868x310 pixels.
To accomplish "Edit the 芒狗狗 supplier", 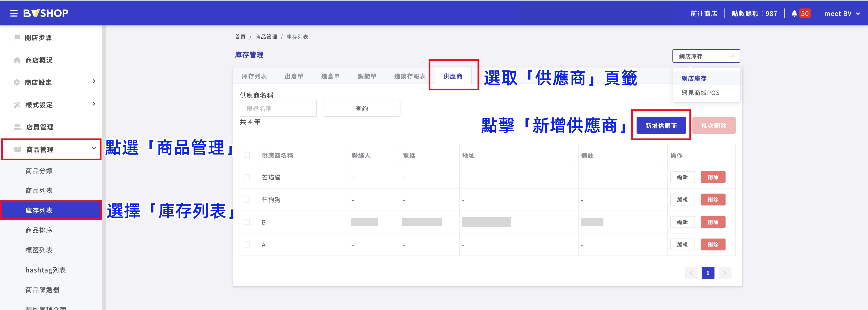I will tap(682, 200).
